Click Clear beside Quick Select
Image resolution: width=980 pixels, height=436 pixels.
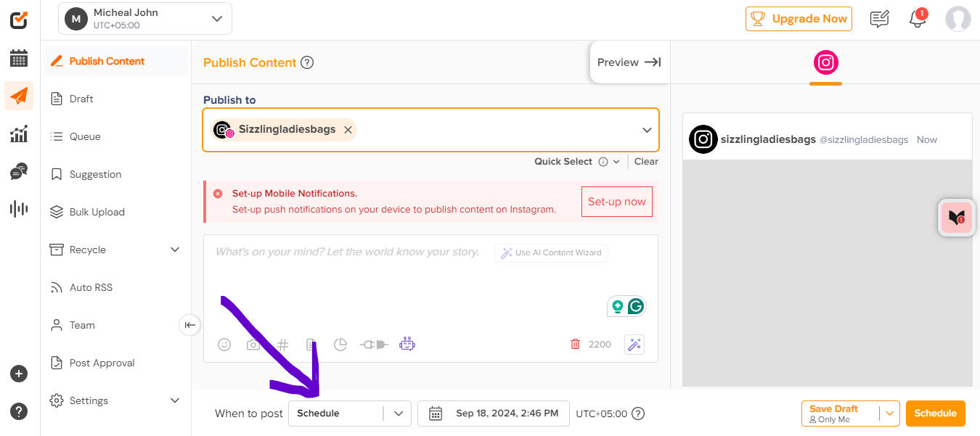[x=646, y=162]
